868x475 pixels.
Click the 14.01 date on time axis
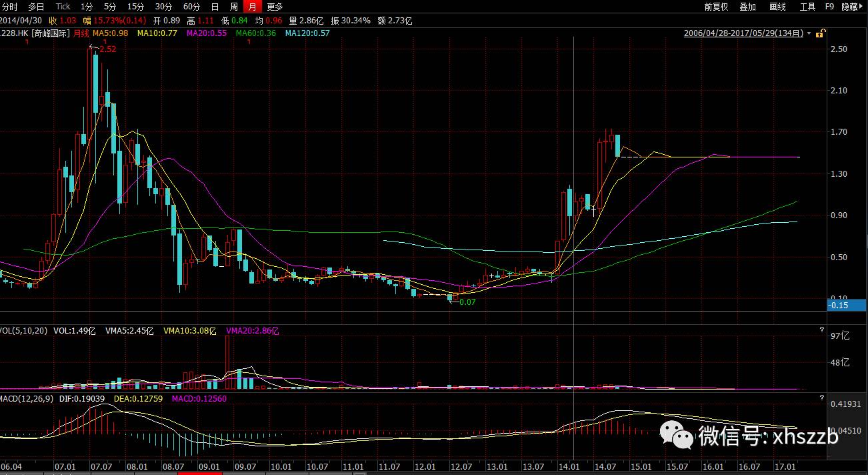pos(569,466)
